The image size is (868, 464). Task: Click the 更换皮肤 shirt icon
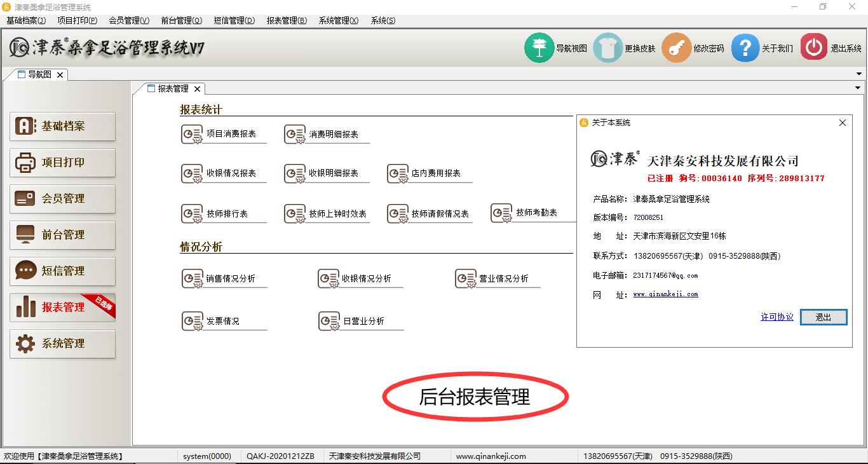click(x=607, y=48)
